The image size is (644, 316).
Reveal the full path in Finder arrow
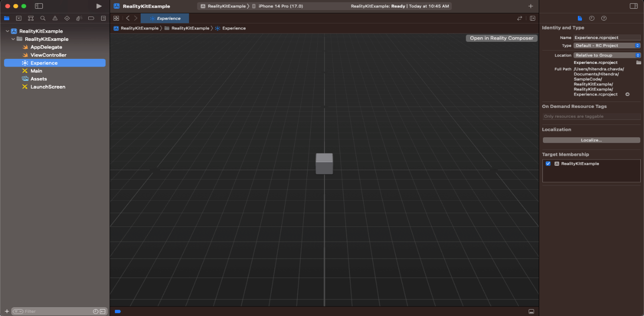(627, 94)
